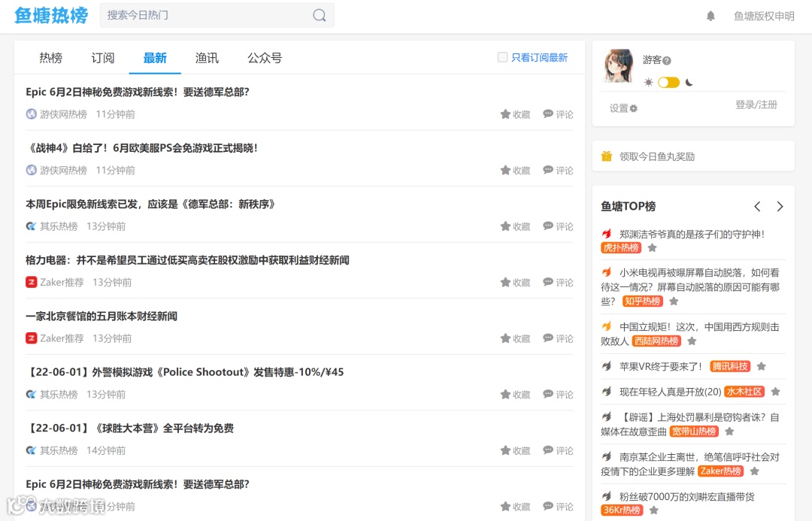Click the 36Kr热榜 tag
812x521 pixels.
(x=622, y=510)
